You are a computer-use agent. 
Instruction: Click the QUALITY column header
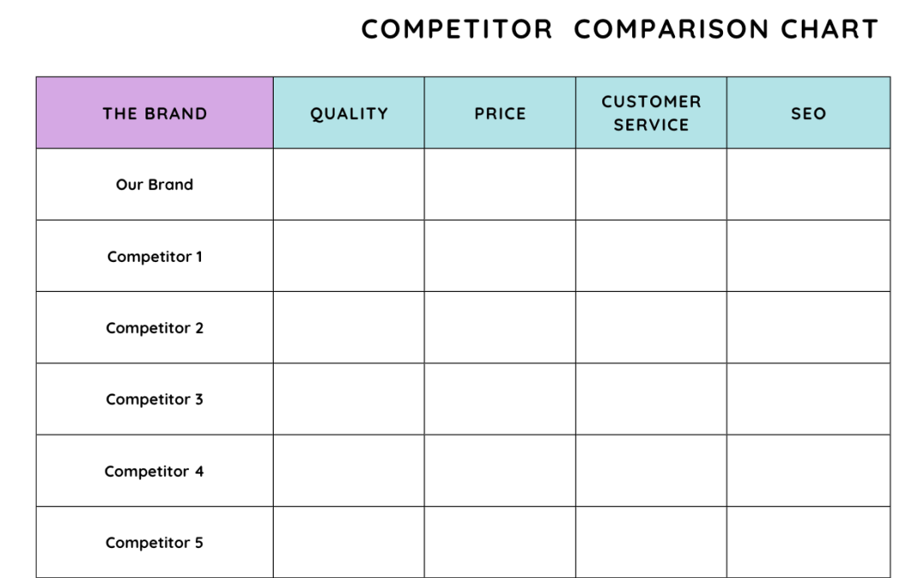tap(349, 113)
